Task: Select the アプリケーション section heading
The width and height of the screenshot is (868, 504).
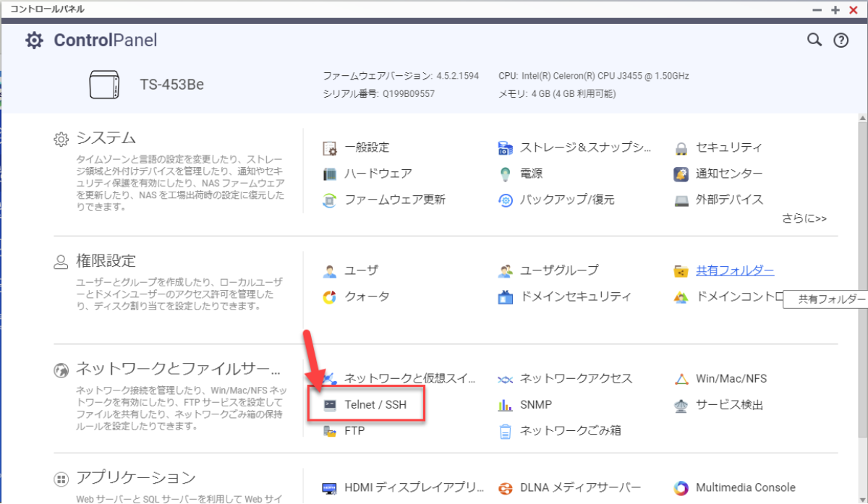Action: tap(136, 477)
